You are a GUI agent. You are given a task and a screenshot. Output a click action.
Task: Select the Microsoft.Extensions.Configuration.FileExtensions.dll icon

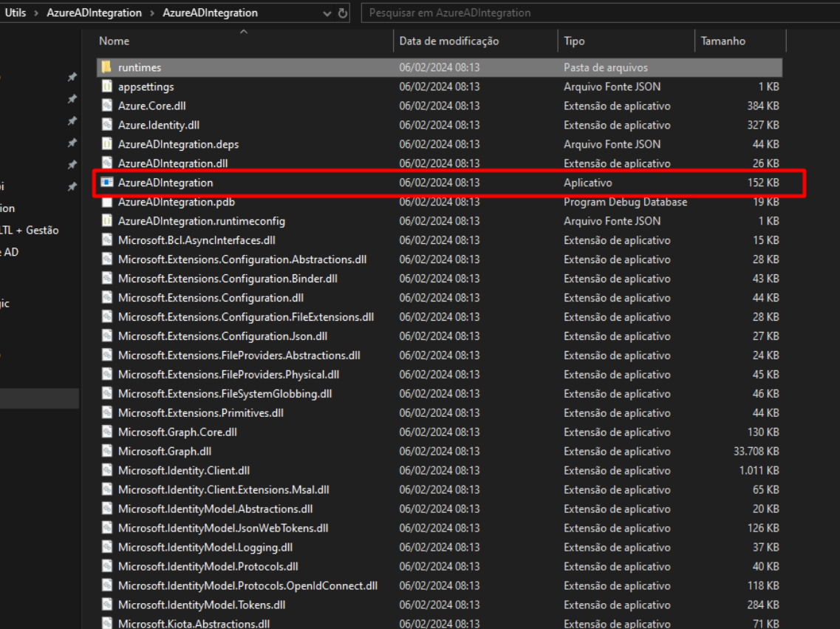(x=107, y=316)
